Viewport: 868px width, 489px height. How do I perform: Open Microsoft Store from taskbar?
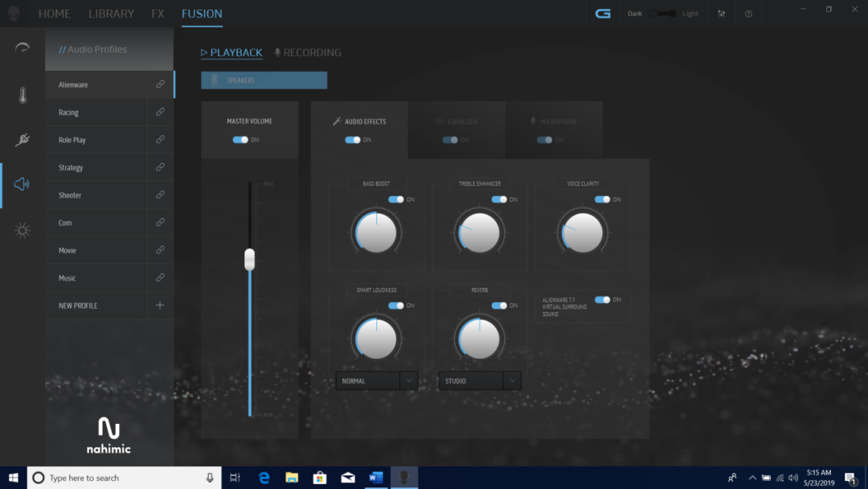click(x=319, y=478)
